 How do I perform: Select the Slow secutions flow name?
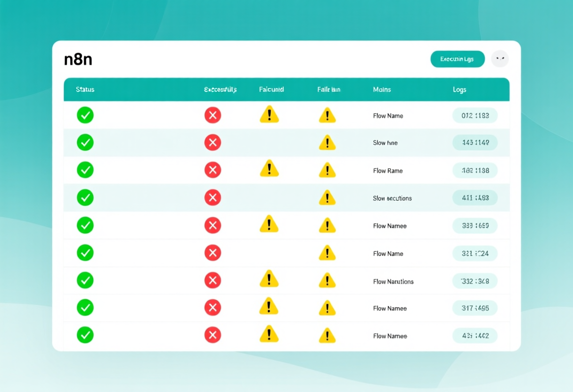[x=393, y=198]
